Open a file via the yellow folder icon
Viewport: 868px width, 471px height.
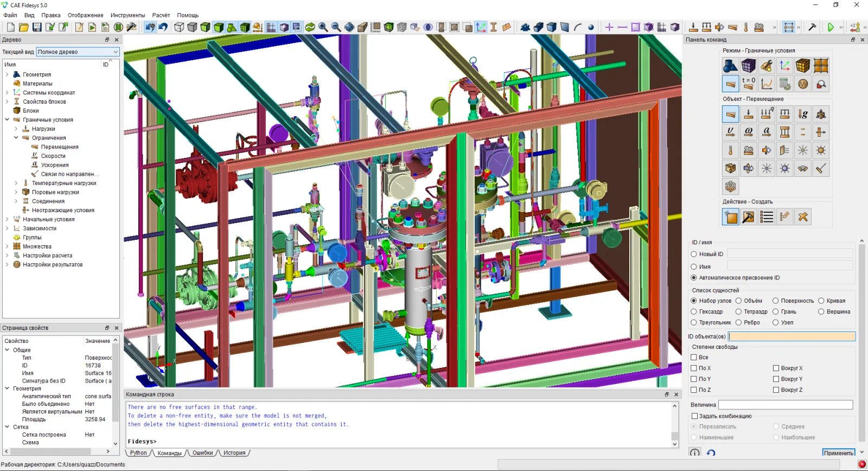tap(23, 27)
